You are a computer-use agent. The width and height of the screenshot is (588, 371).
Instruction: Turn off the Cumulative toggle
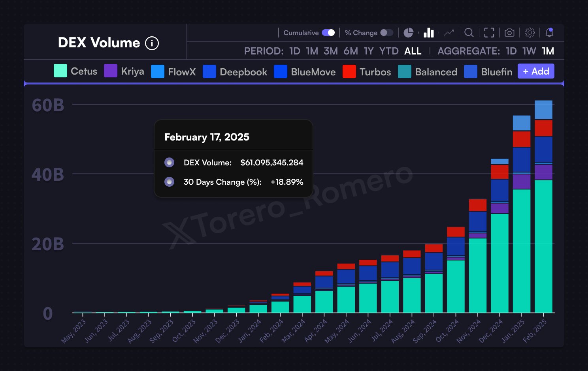[x=328, y=33]
